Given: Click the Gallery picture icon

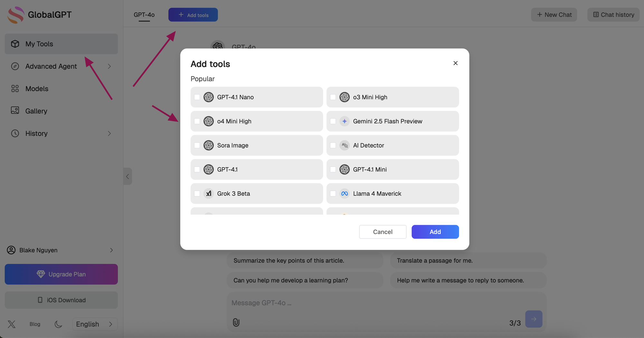Looking at the screenshot, I should coord(15,111).
